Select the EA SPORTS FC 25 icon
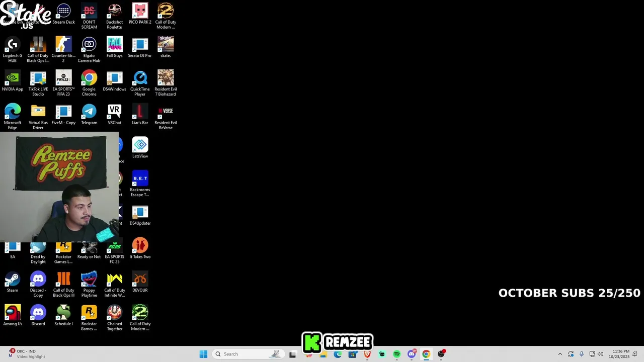This screenshot has width=644, height=362. [x=114, y=253]
